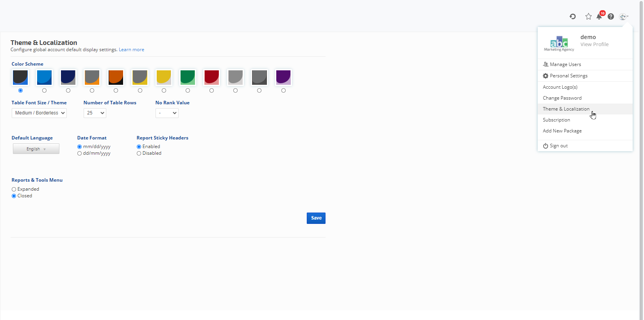
Task: Follow the Learn more link
Action: [131, 50]
